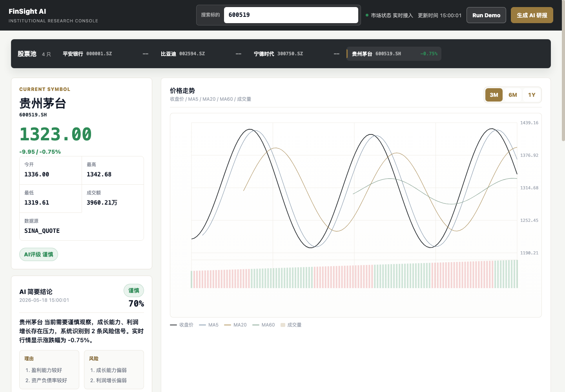Click the search input containing 600519
Image resolution: width=565 pixels, height=392 pixels.
pos(291,15)
